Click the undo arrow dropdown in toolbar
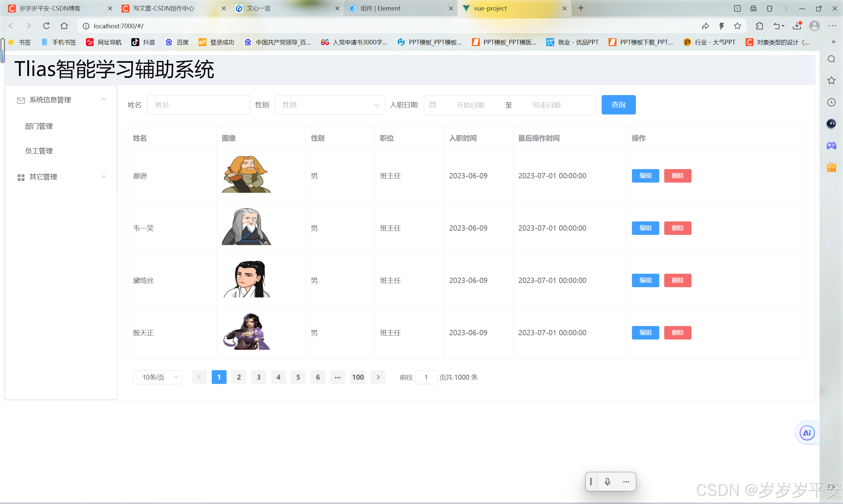Screen dimensions: 843x504 [x=778, y=26]
